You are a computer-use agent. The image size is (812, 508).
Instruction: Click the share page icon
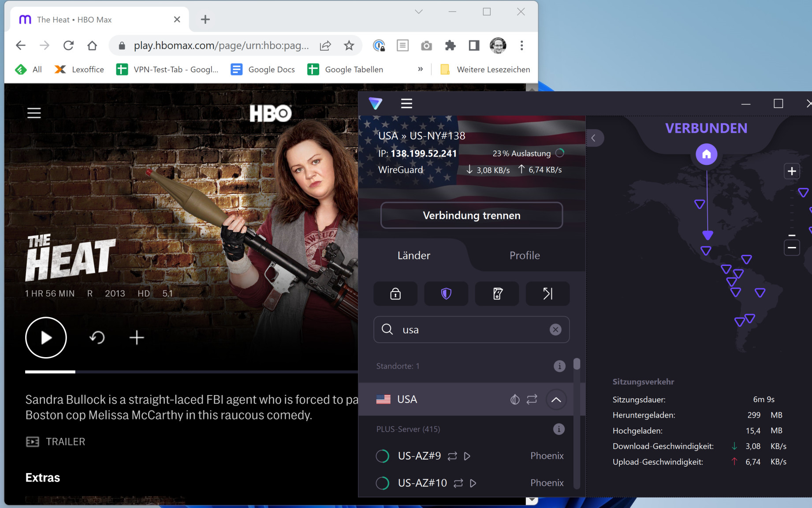tap(325, 45)
